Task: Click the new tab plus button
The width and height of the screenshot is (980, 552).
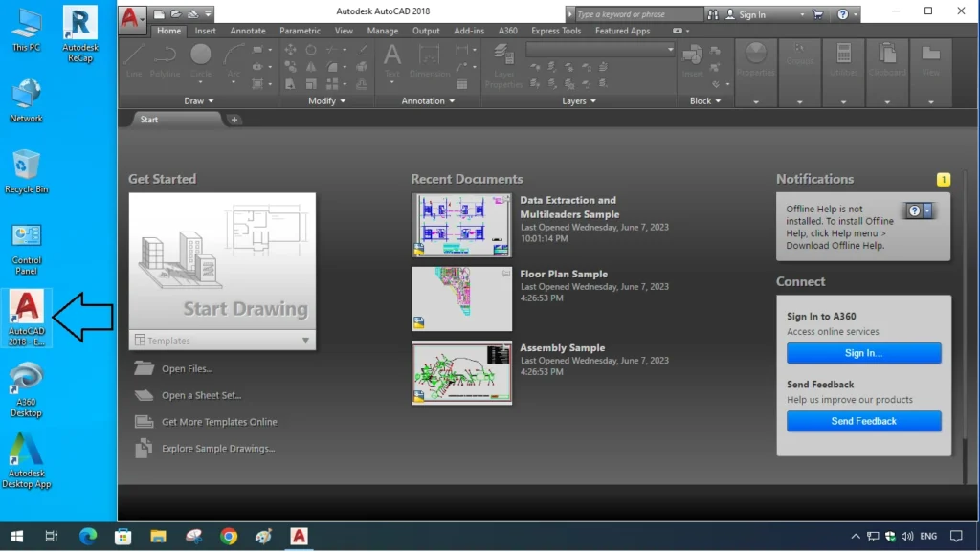Action: [x=234, y=120]
